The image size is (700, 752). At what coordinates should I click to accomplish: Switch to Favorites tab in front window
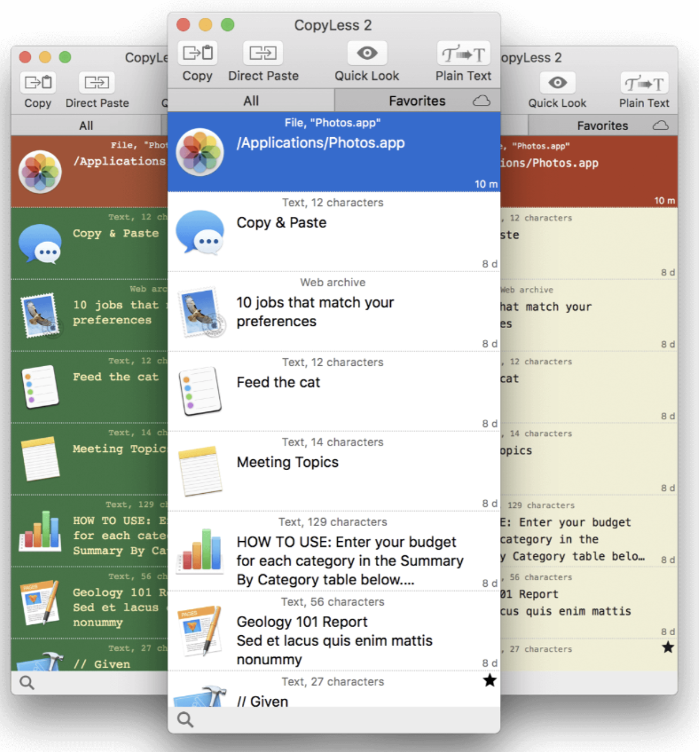pyautogui.click(x=417, y=101)
